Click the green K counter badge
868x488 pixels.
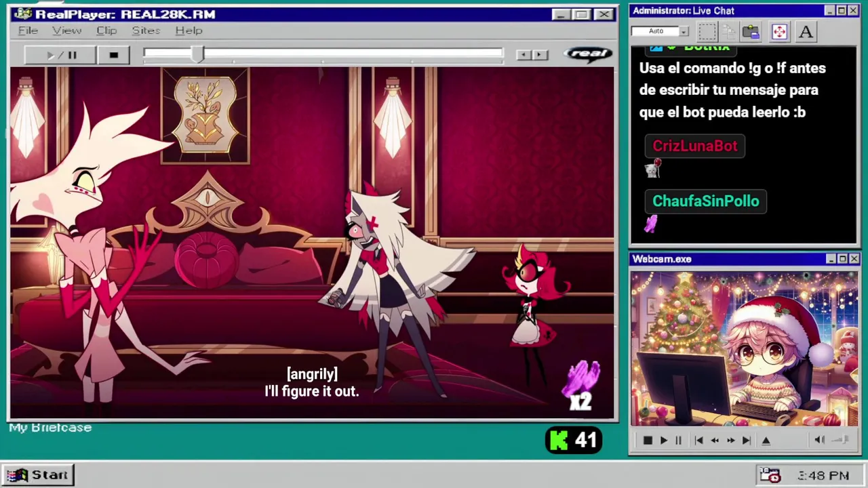tap(574, 441)
